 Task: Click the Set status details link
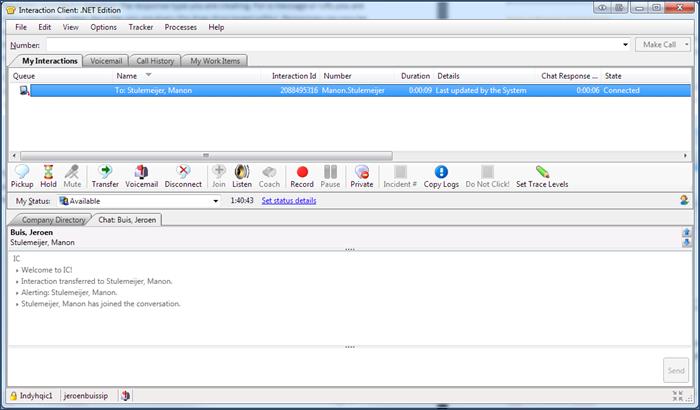tap(288, 201)
